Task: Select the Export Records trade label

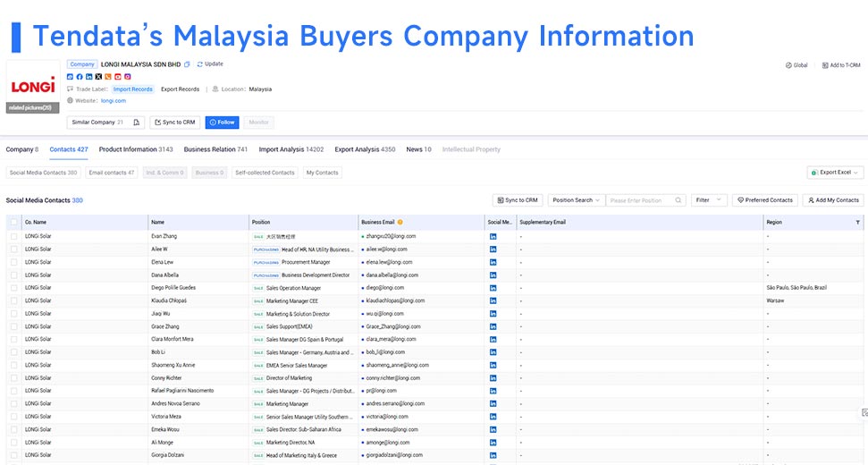Action: tap(180, 89)
